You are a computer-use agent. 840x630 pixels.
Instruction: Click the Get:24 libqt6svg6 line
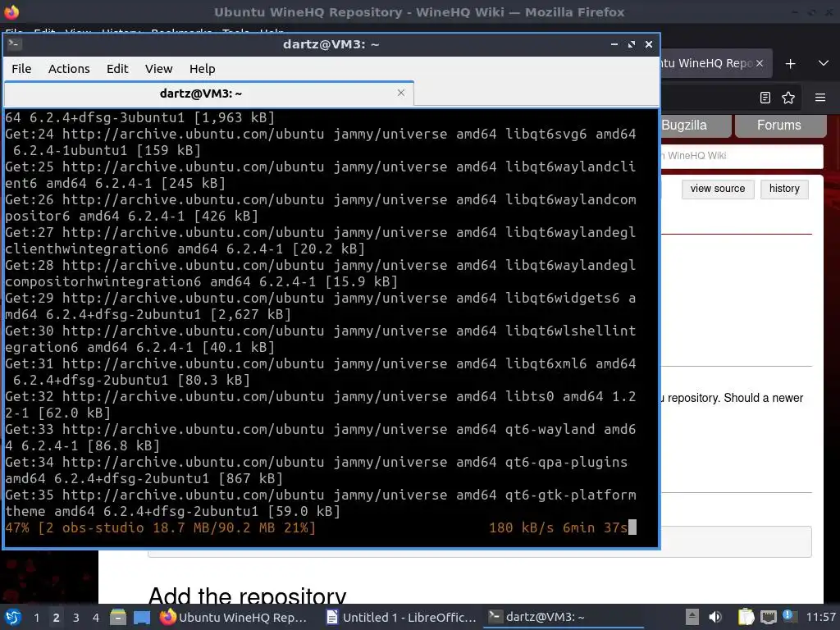pos(321,142)
